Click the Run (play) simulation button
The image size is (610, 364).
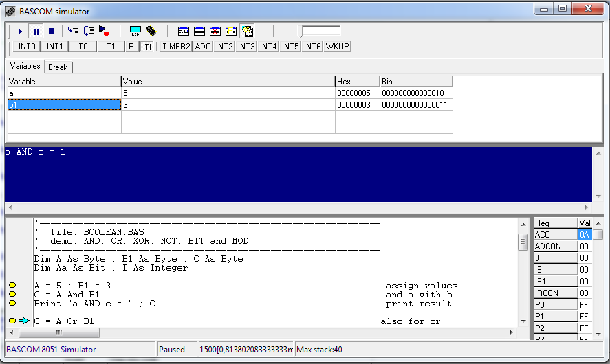(x=20, y=31)
